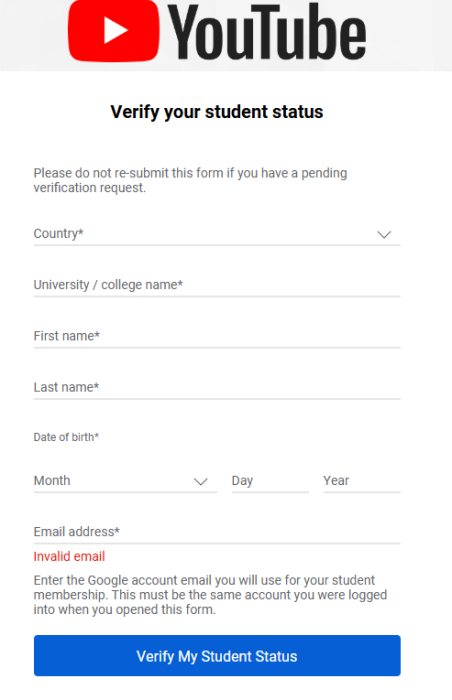This screenshot has height=700, width=452.
Task: Focus the First name input field
Action: coord(217,336)
